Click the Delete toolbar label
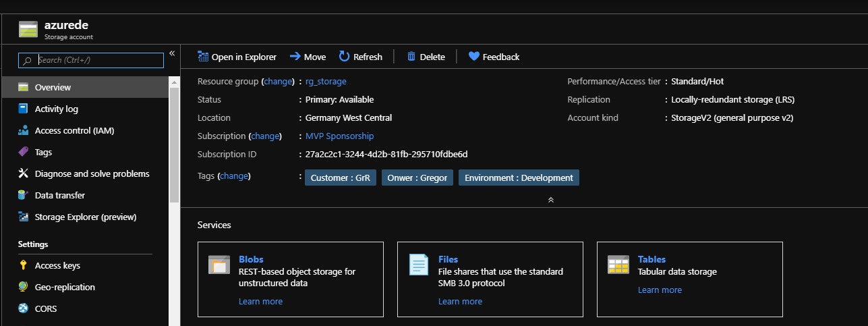Screen dimensions: 868x326 pos(432,57)
